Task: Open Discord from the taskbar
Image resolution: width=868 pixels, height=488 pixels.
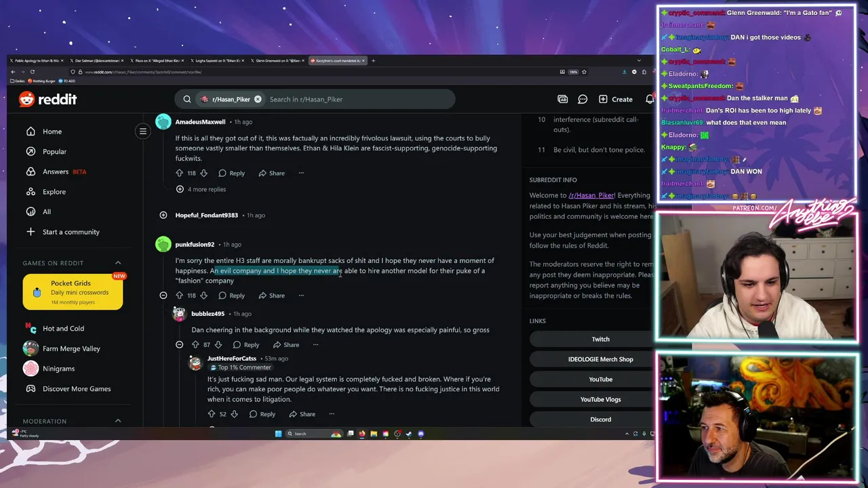Action: click(421, 434)
